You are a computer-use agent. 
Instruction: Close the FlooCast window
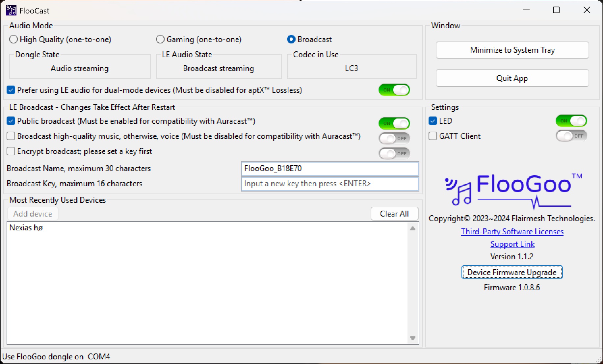tap(587, 10)
